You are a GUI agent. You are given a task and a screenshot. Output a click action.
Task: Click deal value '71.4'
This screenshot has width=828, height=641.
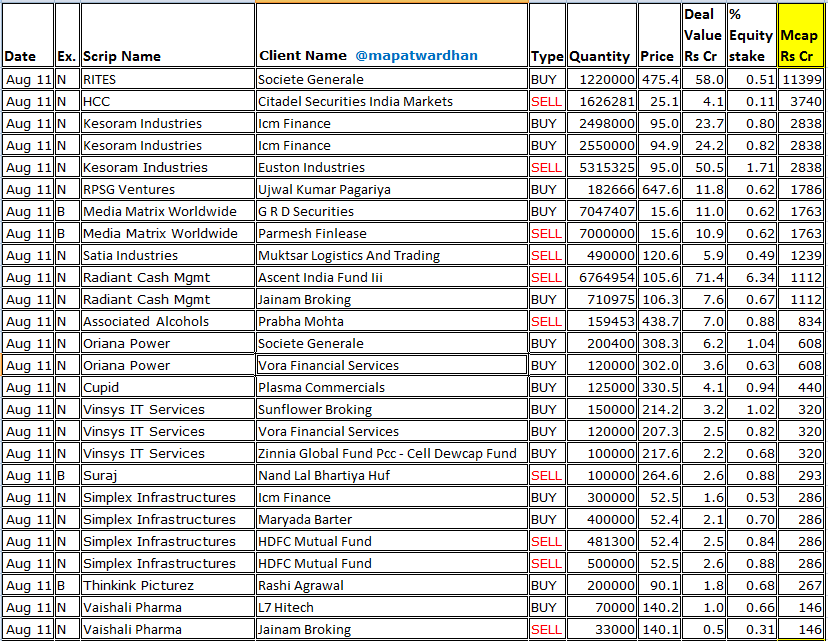(x=704, y=277)
